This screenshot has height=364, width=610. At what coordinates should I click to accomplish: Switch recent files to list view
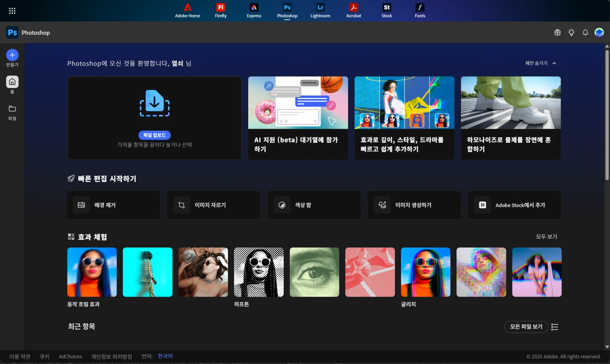tap(555, 327)
